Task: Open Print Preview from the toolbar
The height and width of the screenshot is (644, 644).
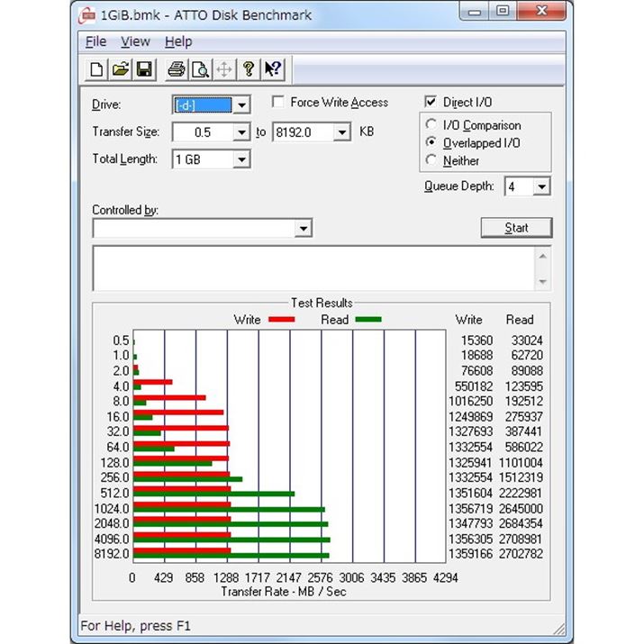Action: [x=200, y=69]
